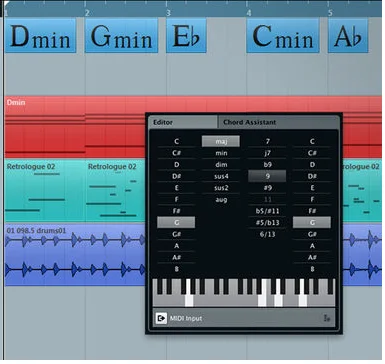Enable the #5/b13 tension
The image size is (385, 364).
tap(267, 223)
